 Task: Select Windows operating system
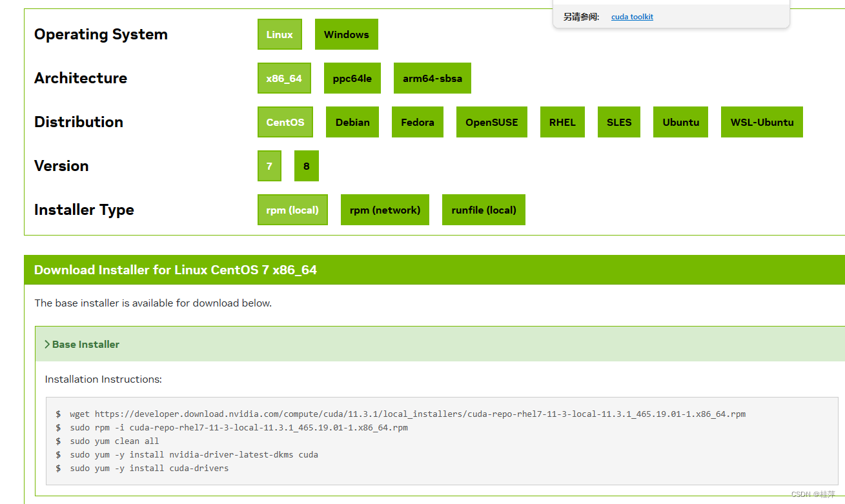[347, 34]
